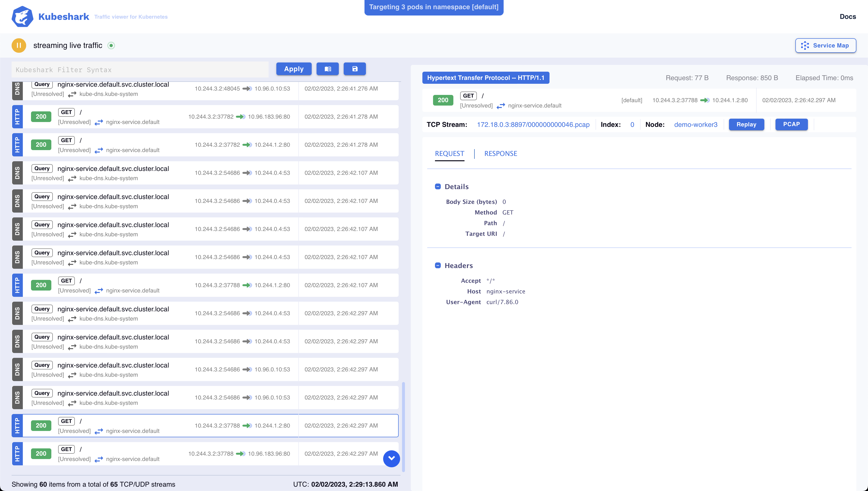Click the [default] namespace label in detail header
The height and width of the screenshot is (491, 868).
point(632,100)
